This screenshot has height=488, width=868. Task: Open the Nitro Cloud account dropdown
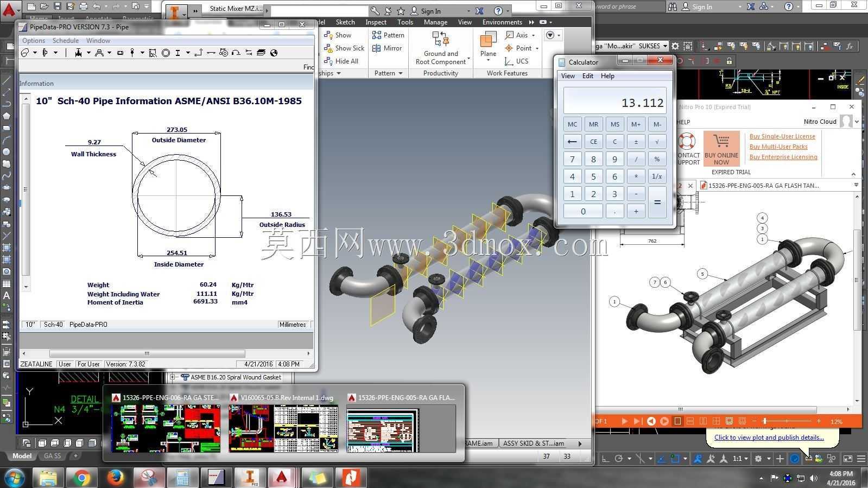click(857, 122)
